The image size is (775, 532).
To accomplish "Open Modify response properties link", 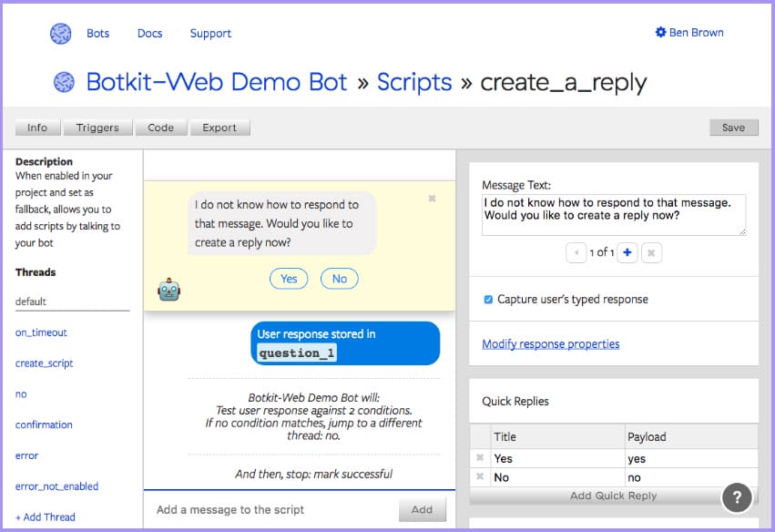I will point(550,343).
